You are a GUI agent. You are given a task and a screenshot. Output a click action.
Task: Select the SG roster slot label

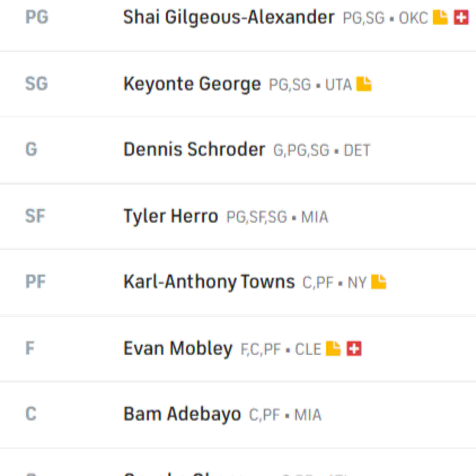[36, 84]
